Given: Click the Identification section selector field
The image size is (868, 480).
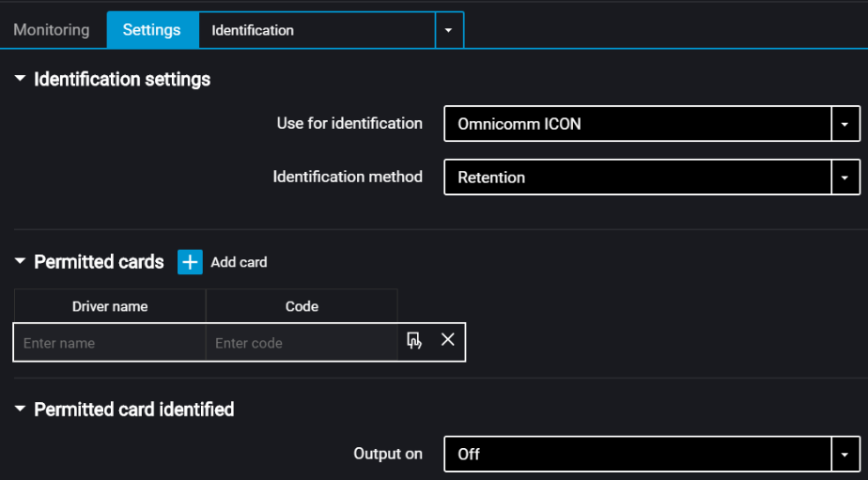Looking at the screenshot, I should tap(317, 30).
